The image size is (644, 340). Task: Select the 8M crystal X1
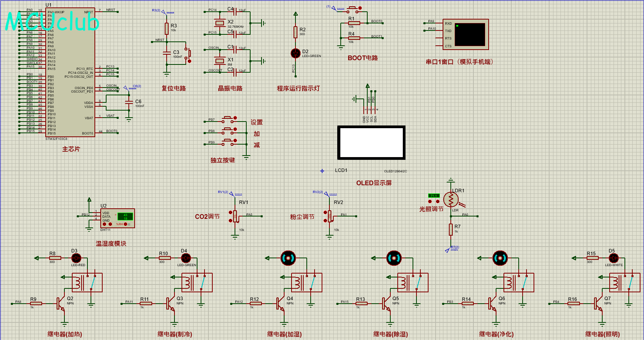[220, 61]
